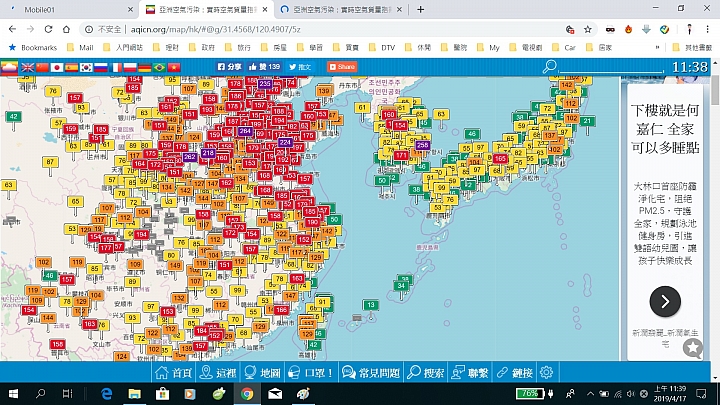Switch language using the Japan flag
720x405 pixels.
(x=57, y=67)
